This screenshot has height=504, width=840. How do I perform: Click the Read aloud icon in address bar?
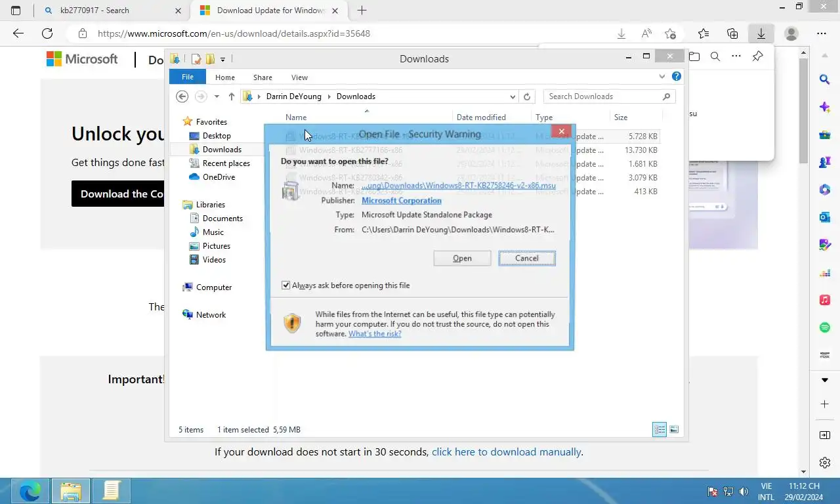tap(646, 33)
